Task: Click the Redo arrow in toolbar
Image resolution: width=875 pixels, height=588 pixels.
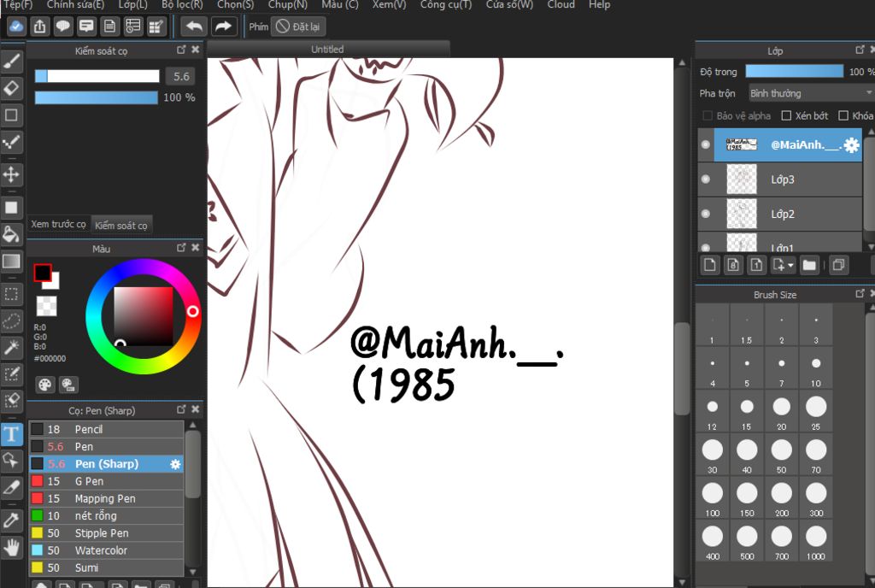Action: 223,26
